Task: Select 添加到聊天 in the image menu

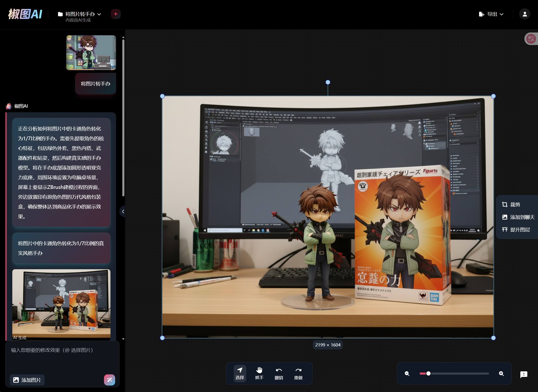Action: (x=518, y=217)
